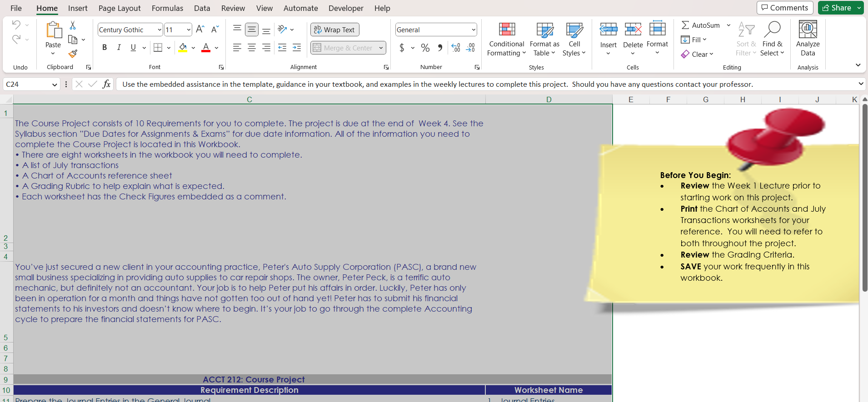
Task: Open the File menu
Action: [x=16, y=8]
